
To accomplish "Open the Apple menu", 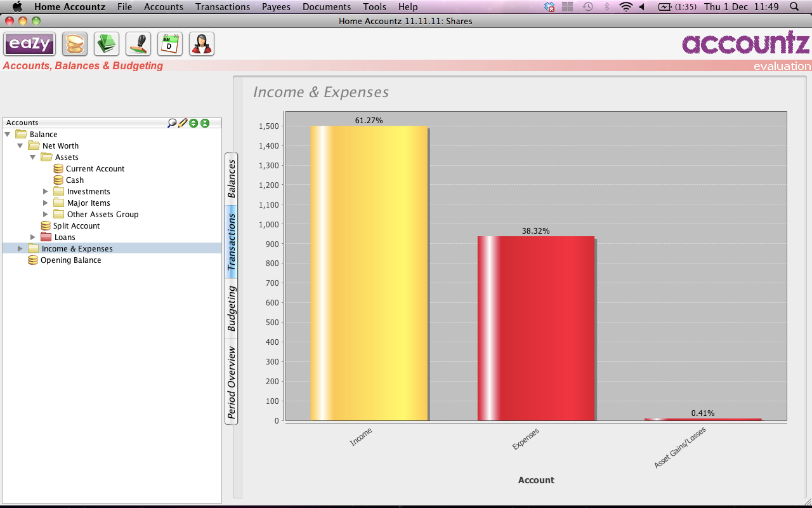I will [17, 7].
